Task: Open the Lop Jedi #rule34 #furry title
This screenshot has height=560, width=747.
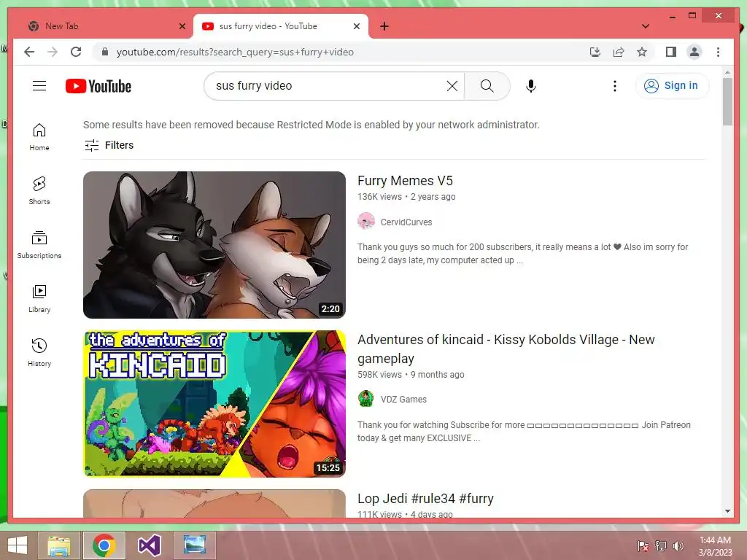Action: [425, 499]
